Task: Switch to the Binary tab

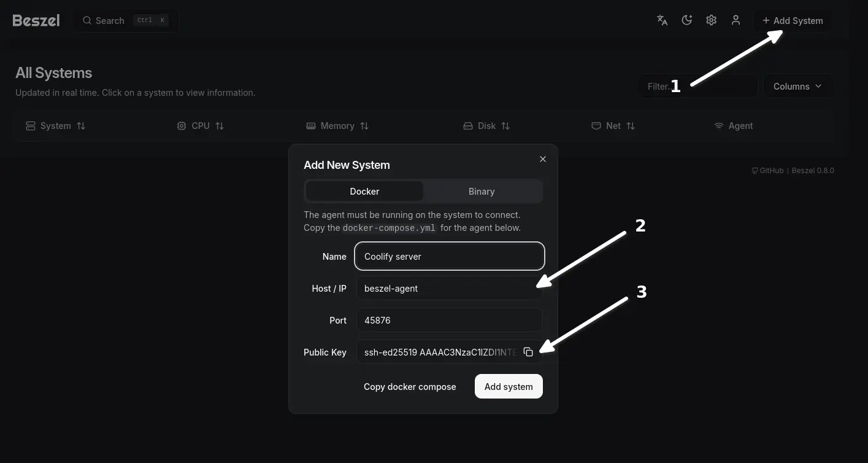Action: [482, 192]
